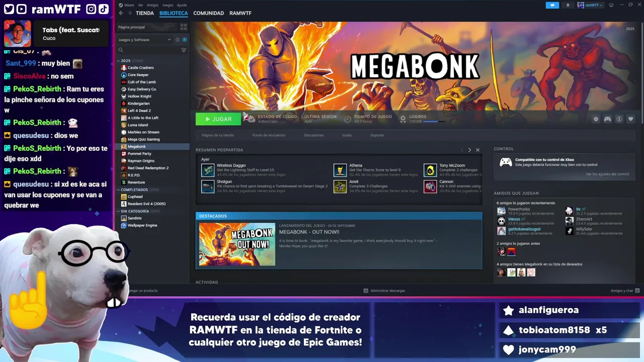
Task: Add Megabonk to favorites with heart icon
Action: [x=631, y=119]
